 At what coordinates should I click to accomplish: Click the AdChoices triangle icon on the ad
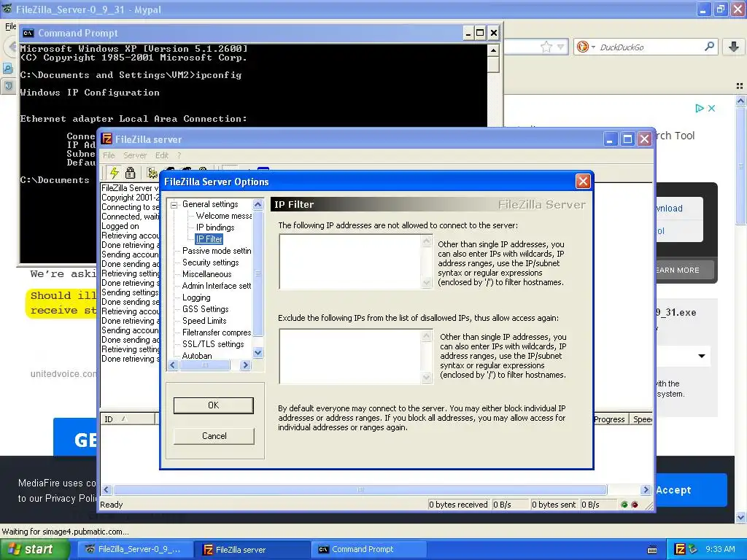(x=700, y=108)
